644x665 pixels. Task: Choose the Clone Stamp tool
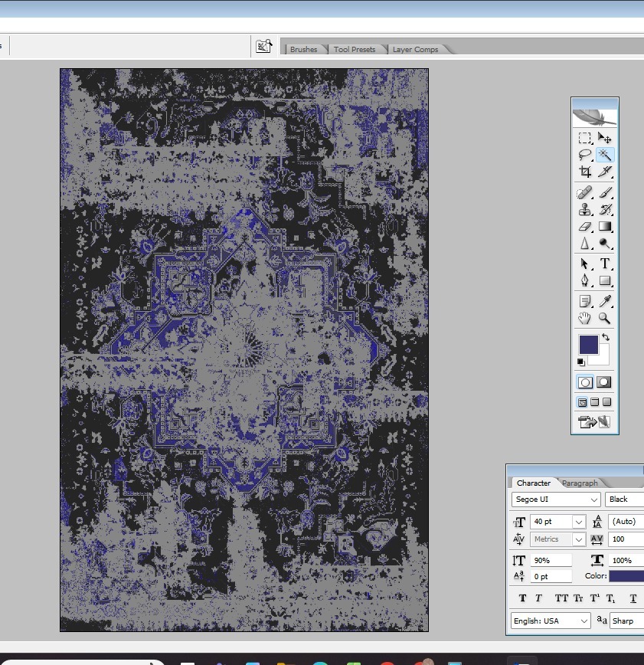click(585, 210)
